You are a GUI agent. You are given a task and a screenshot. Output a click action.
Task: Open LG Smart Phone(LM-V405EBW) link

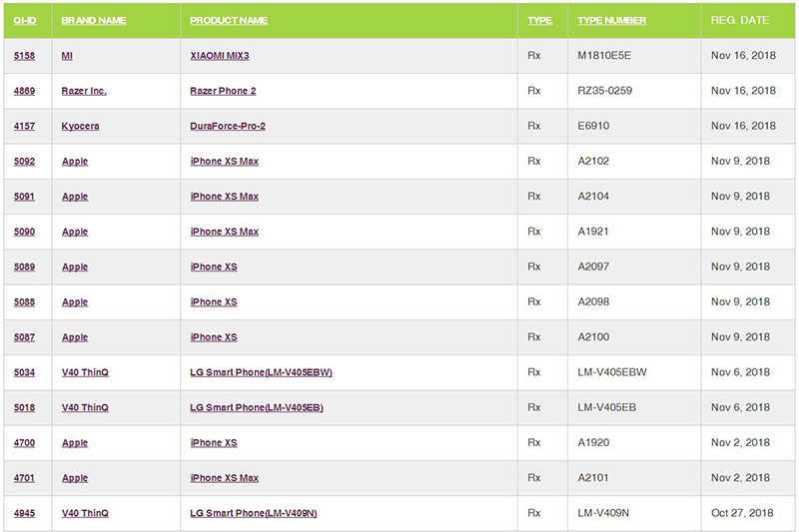pos(261,372)
